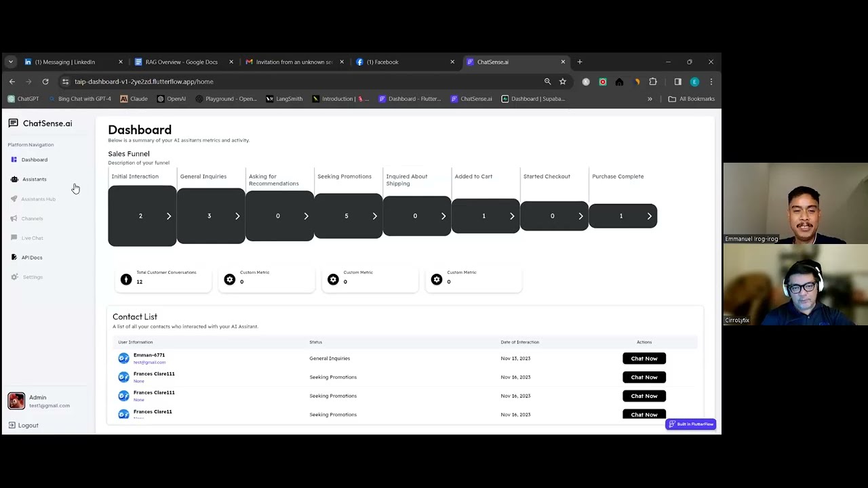Click the Status column header

pos(316,342)
